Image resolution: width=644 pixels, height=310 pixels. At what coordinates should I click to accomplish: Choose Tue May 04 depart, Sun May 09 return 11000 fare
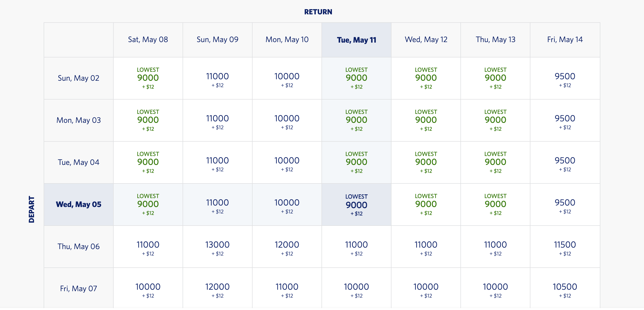(217, 163)
